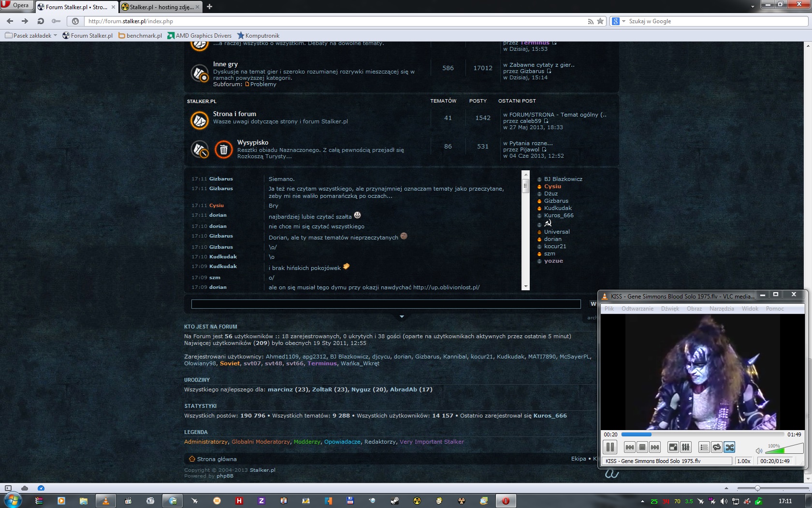Open Steam from Windows taskbar
The height and width of the screenshot is (508, 812).
point(395,501)
